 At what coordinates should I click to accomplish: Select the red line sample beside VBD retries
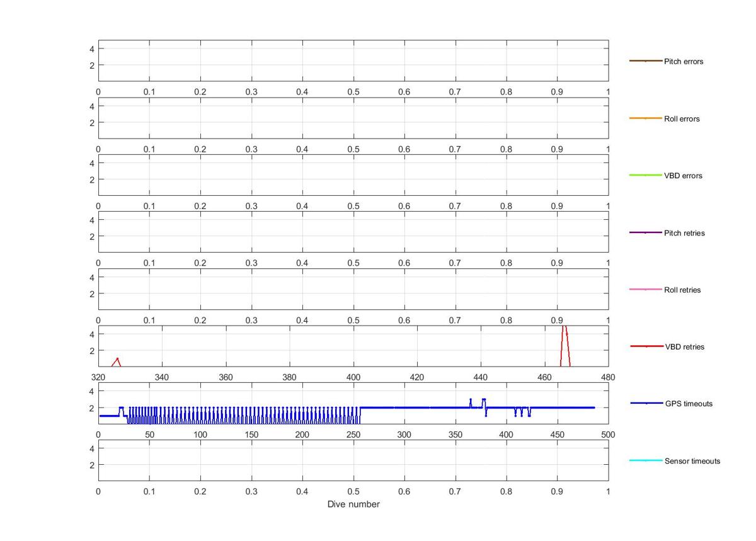coord(646,346)
